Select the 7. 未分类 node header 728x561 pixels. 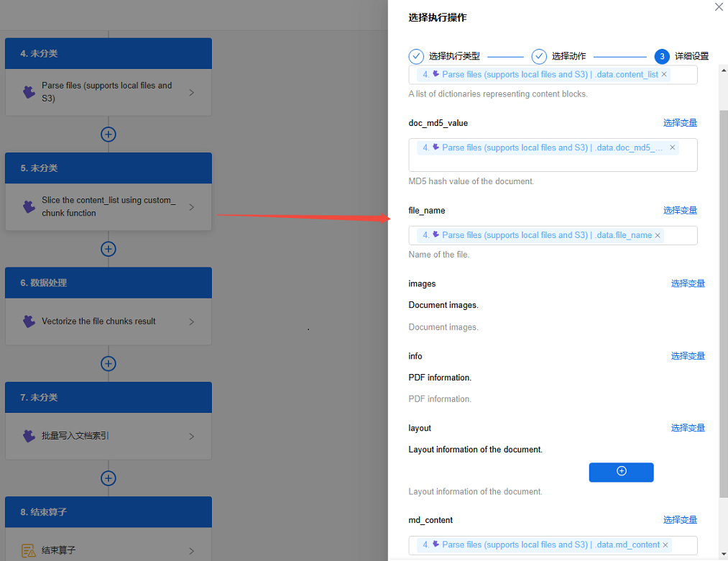click(109, 398)
